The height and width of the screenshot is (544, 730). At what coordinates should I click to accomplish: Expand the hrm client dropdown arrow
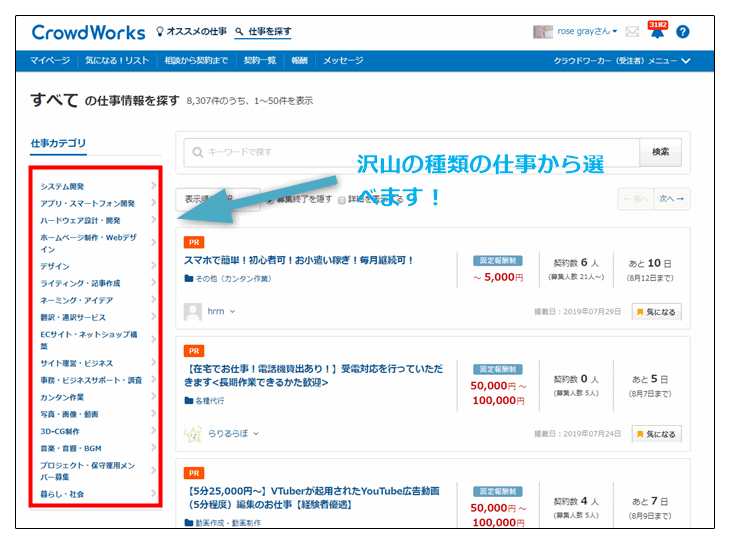tap(232, 312)
